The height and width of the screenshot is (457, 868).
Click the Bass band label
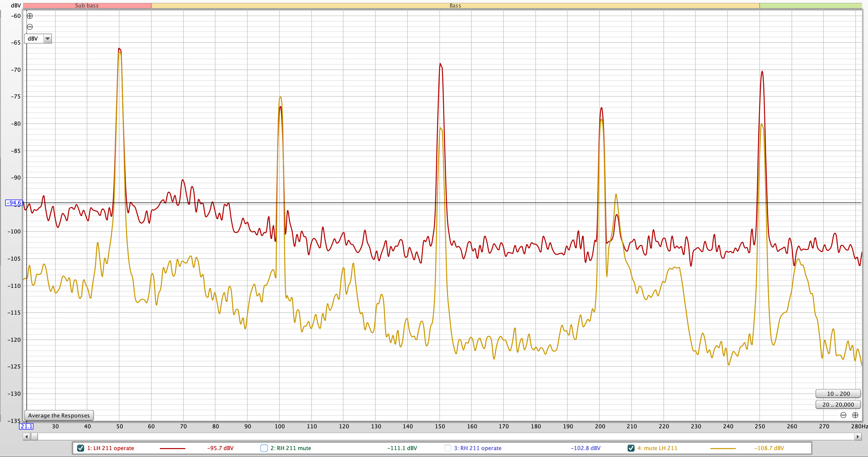[455, 5]
